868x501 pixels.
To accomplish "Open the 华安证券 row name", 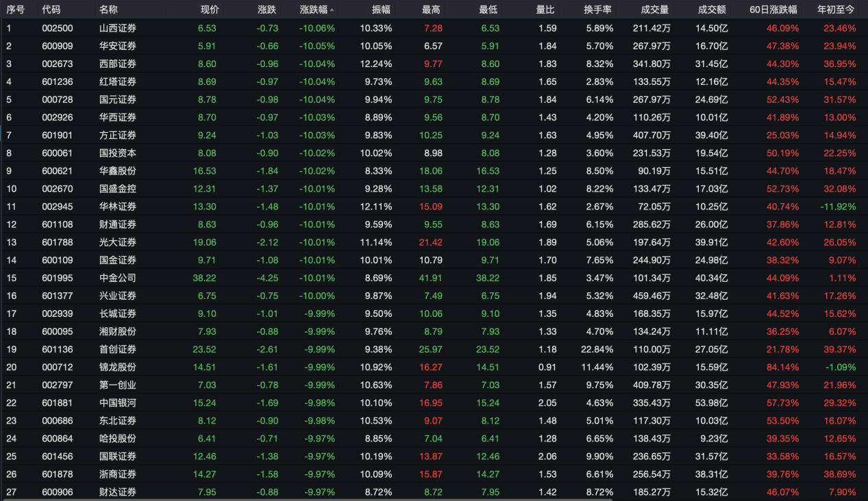I will pos(118,46).
